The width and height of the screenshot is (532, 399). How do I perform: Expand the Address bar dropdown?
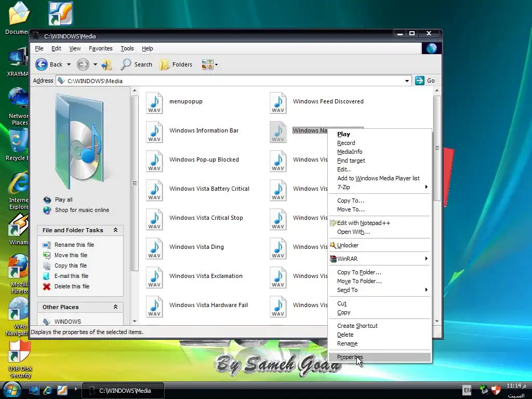pyautogui.click(x=407, y=81)
